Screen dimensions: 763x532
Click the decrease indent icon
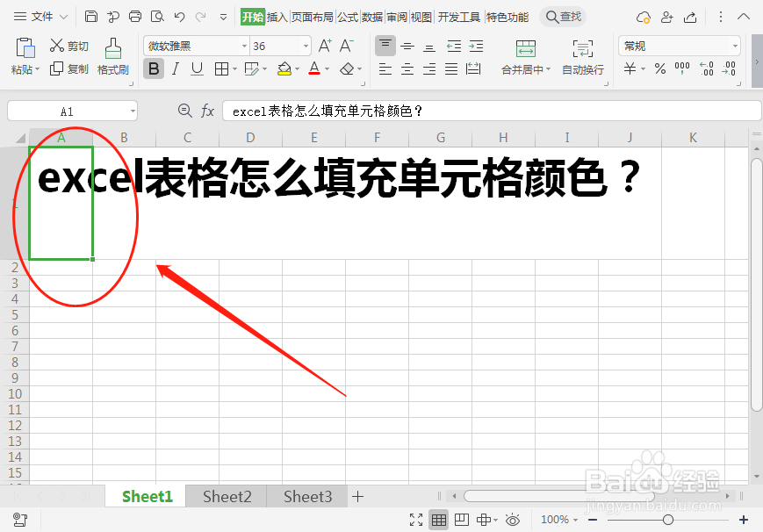click(x=454, y=47)
